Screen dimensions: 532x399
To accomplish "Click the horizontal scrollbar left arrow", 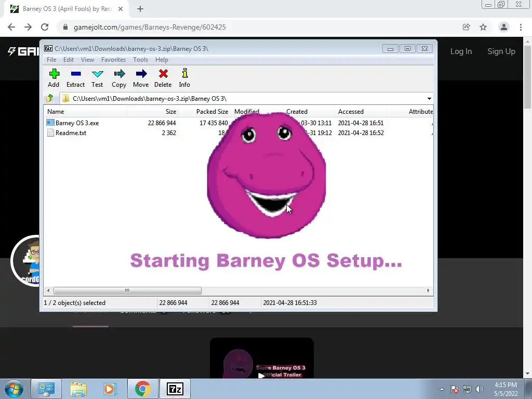I will coord(48,290).
